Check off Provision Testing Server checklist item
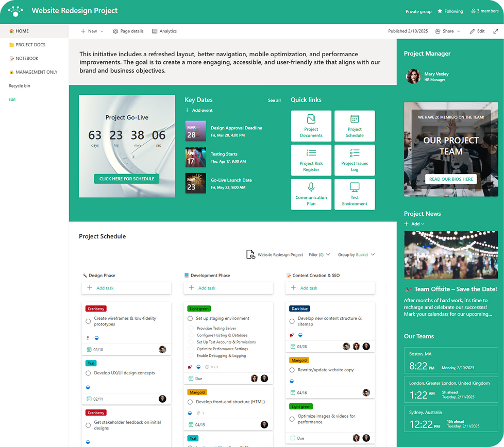The image size is (504, 447). [191, 328]
